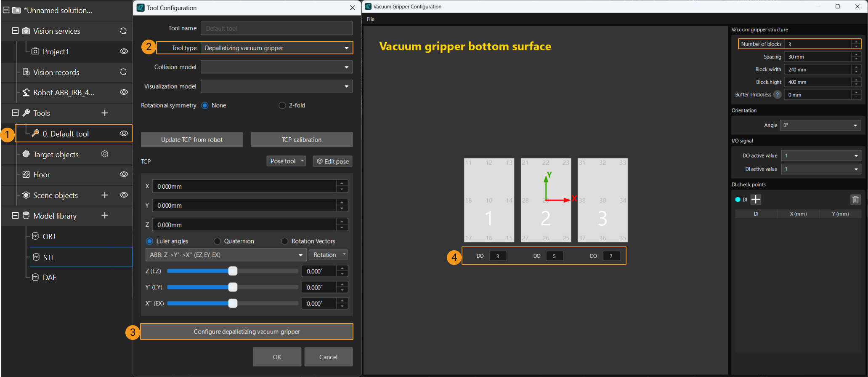Select the STL model library item

(x=49, y=257)
